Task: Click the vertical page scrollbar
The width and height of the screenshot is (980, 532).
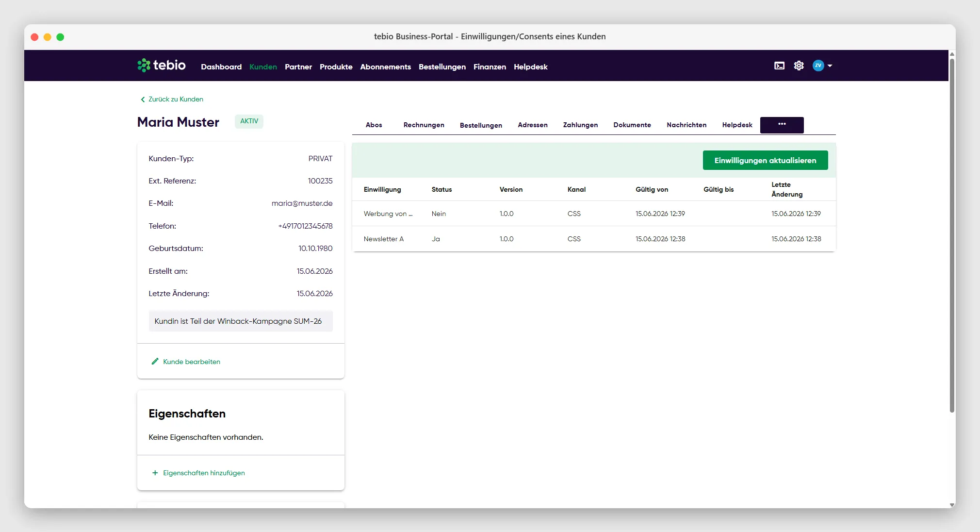Action: click(952, 235)
